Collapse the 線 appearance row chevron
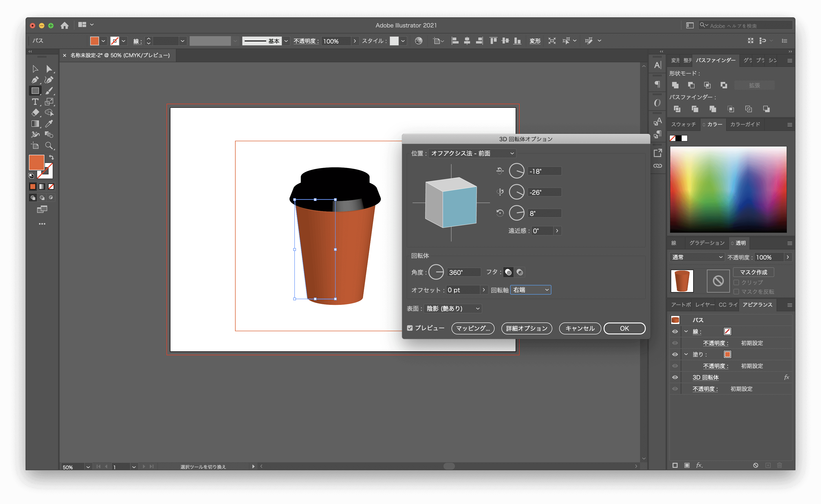The height and width of the screenshot is (504, 821). click(x=686, y=331)
